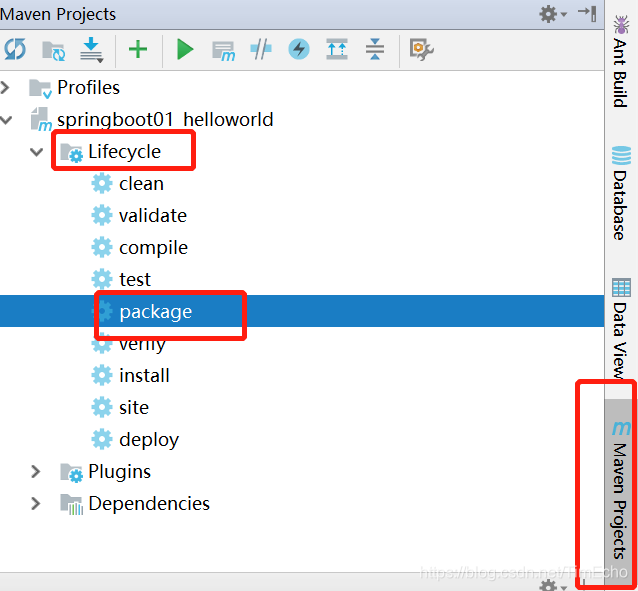
Task: Open Maven settings wrench icon
Action: pyautogui.click(x=421, y=50)
